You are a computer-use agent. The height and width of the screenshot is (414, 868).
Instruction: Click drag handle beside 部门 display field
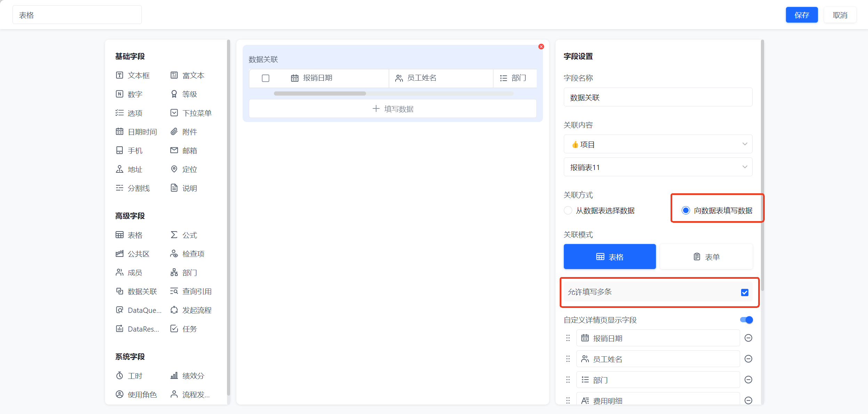click(568, 380)
